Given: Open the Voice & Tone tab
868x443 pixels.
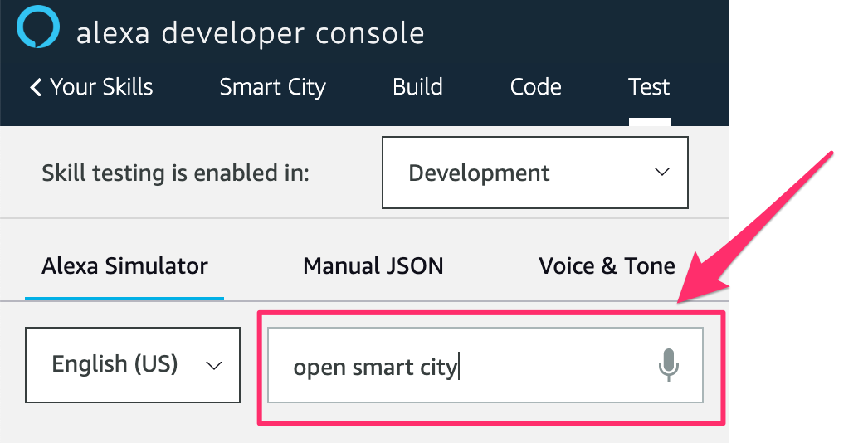Looking at the screenshot, I should [607, 266].
